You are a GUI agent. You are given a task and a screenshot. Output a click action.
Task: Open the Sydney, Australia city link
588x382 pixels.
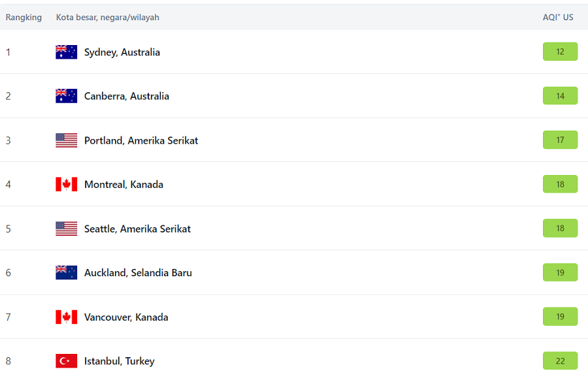point(122,52)
